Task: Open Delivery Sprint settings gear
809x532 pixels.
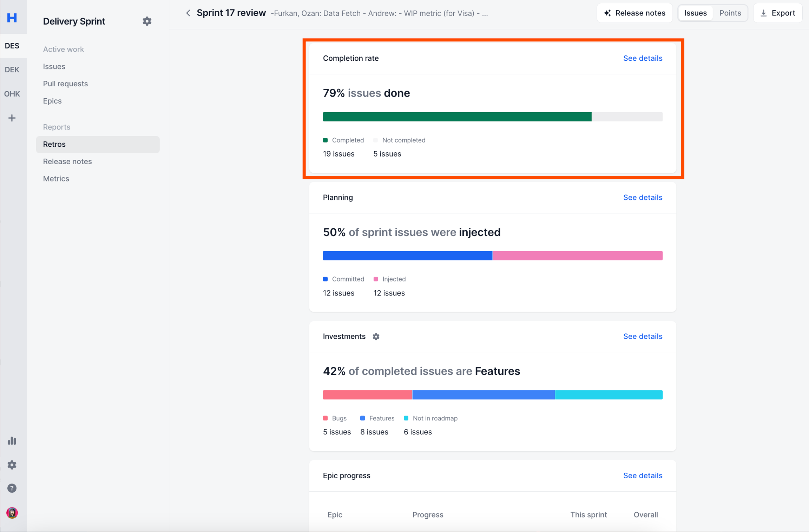Action: coord(147,21)
